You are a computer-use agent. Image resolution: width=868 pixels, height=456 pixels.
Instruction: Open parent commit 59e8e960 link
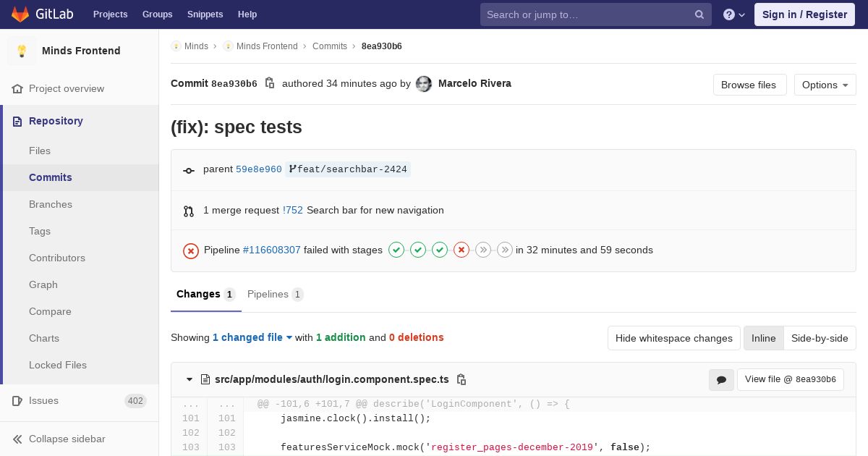[259, 169]
